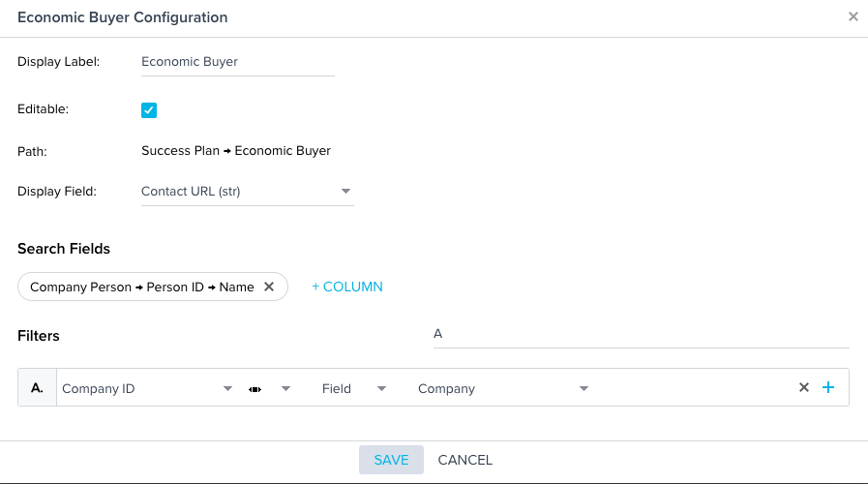868x484 pixels.
Task: Open the filter operator dropdown arrow
Action: point(285,389)
